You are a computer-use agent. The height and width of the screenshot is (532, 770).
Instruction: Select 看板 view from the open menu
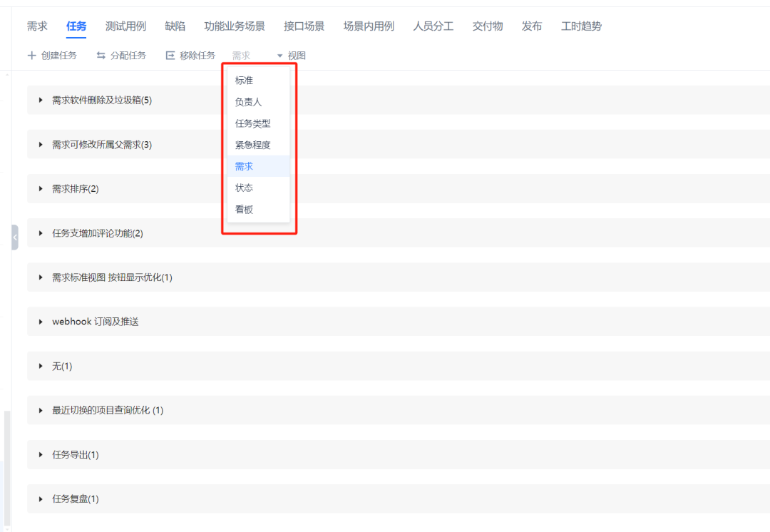(x=245, y=209)
